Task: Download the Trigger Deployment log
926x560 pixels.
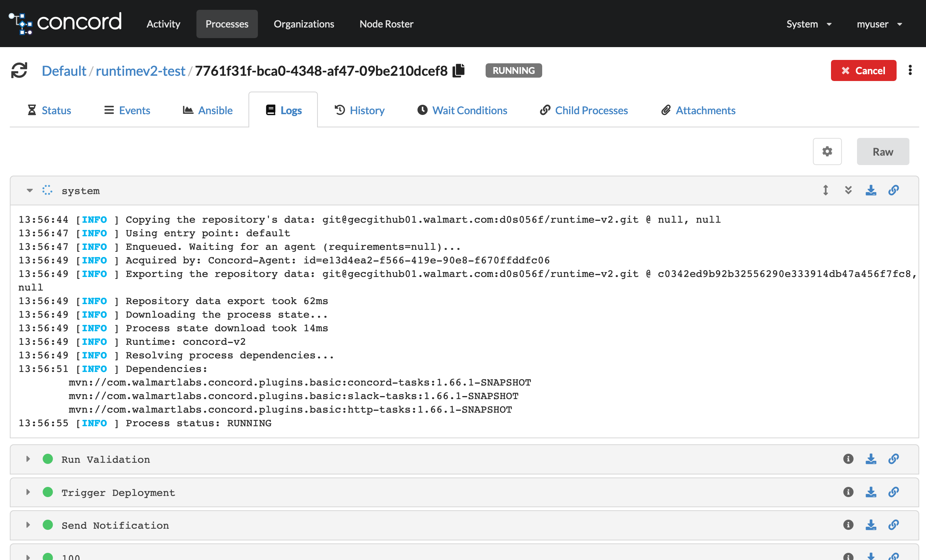Action: (871, 492)
